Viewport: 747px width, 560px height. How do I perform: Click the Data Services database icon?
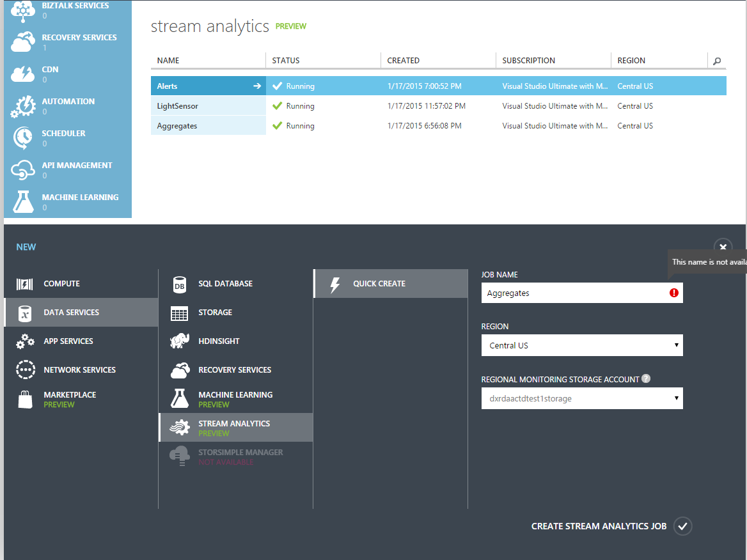(25, 313)
